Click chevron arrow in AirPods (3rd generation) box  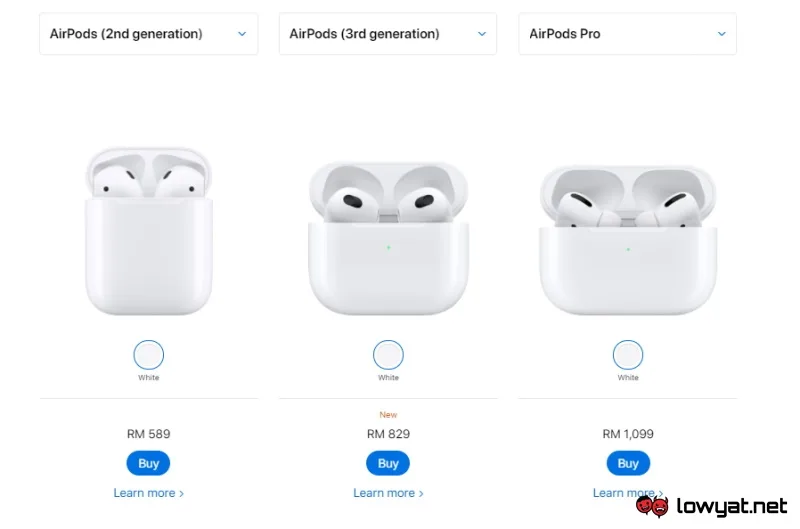tap(482, 34)
